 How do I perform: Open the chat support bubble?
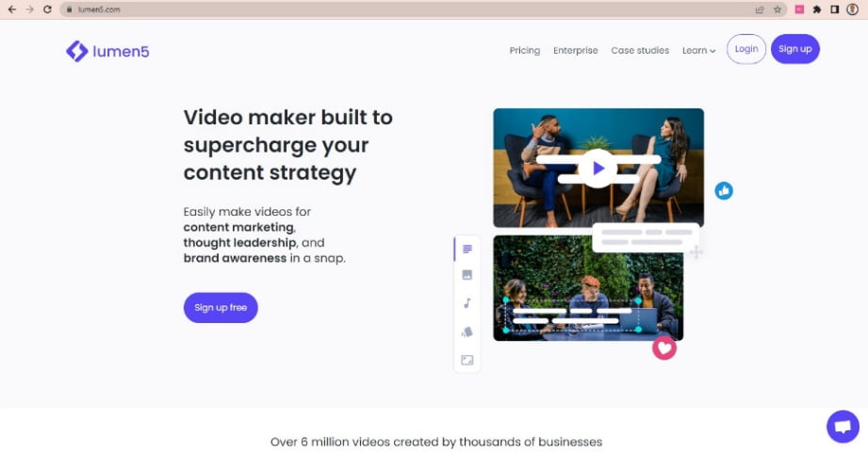(843, 427)
